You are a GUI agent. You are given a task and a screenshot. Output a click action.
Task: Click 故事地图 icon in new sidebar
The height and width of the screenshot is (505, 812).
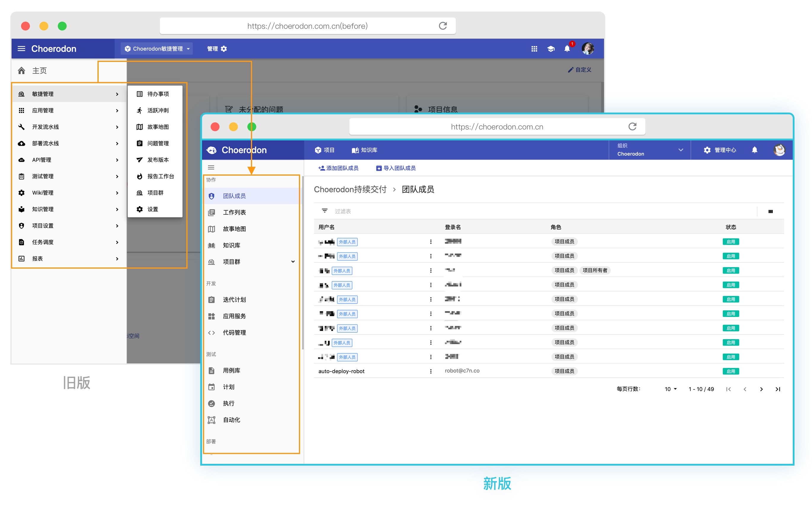click(x=212, y=229)
